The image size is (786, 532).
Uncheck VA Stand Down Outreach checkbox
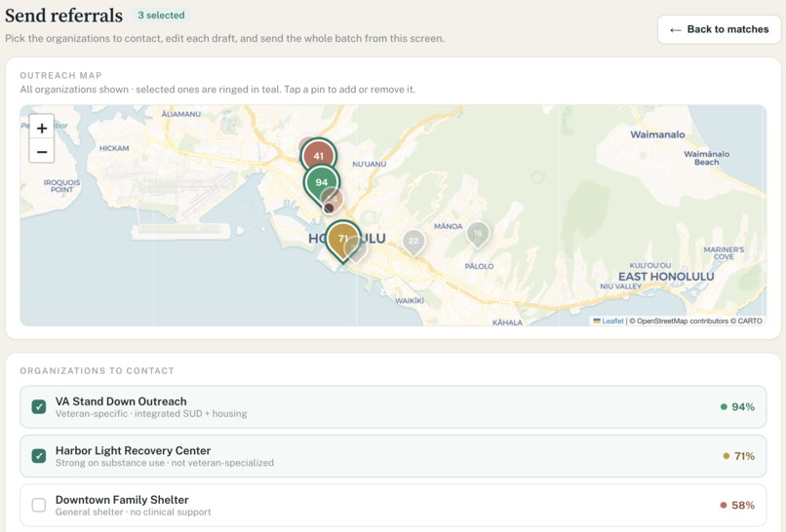tap(39, 406)
